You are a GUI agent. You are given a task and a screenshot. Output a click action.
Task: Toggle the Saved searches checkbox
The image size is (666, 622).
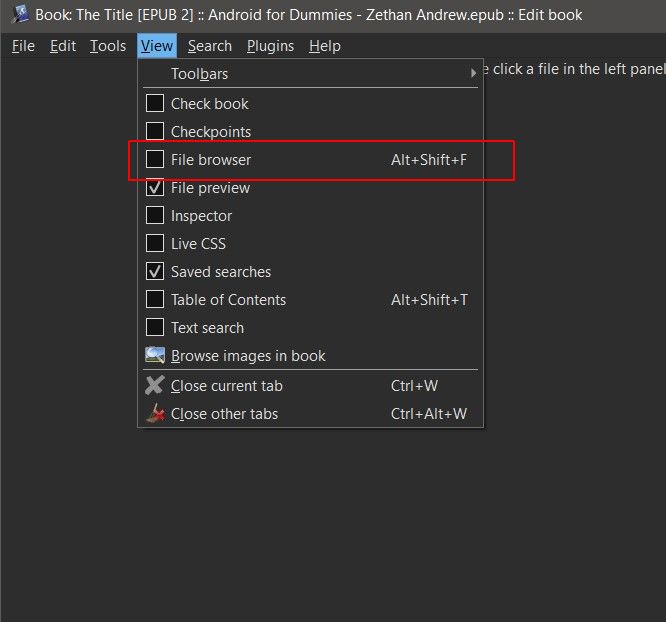[155, 272]
